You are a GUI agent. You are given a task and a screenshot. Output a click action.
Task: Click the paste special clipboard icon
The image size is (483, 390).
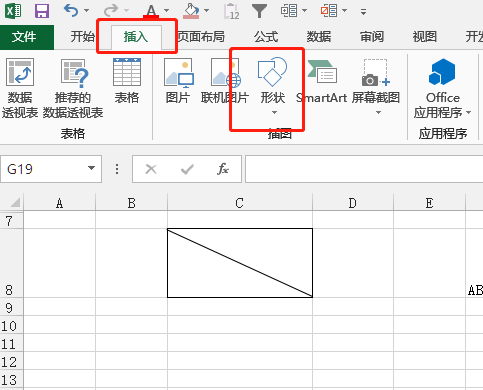click(232, 11)
